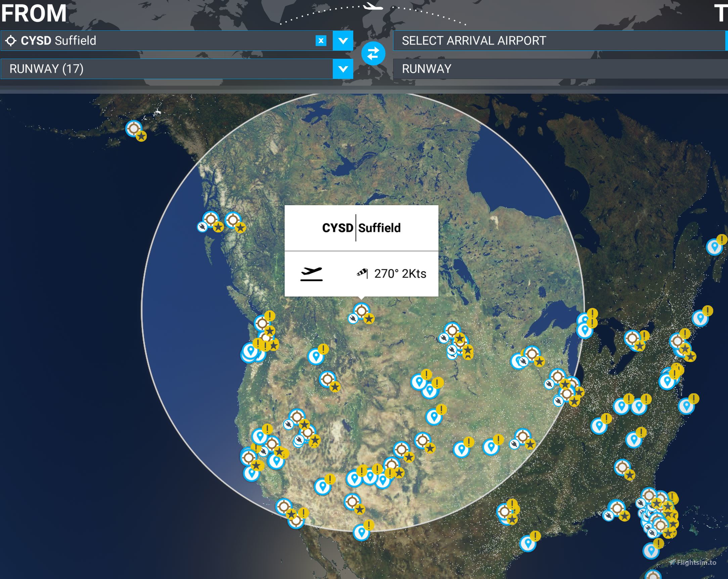Click the crosshair icon beside CYSD Suffield
This screenshot has height=579, width=728.
pyautogui.click(x=11, y=41)
